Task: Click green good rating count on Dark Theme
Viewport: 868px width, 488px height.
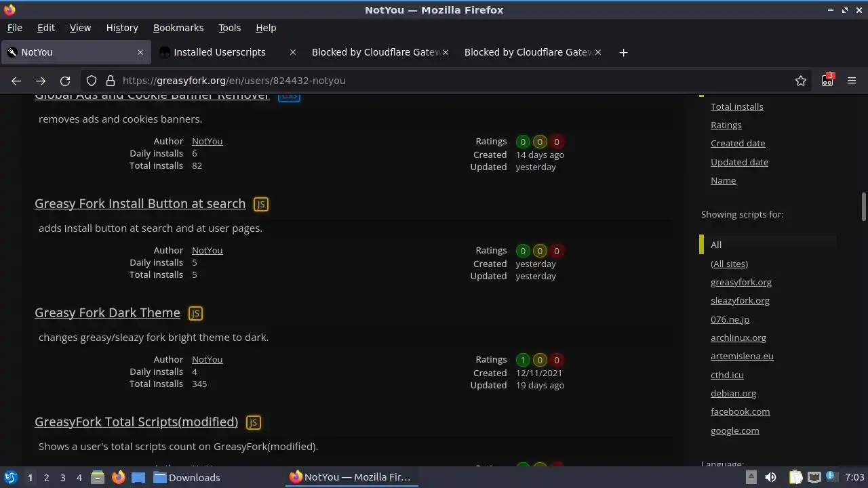Action: coord(523,360)
